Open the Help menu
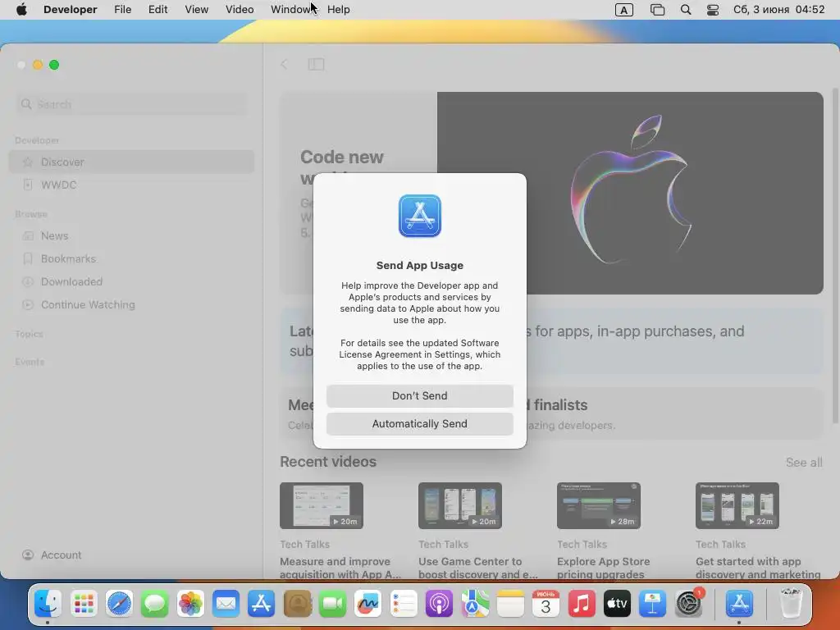Viewport: 840px width, 630px height. [x=339, y=10]
